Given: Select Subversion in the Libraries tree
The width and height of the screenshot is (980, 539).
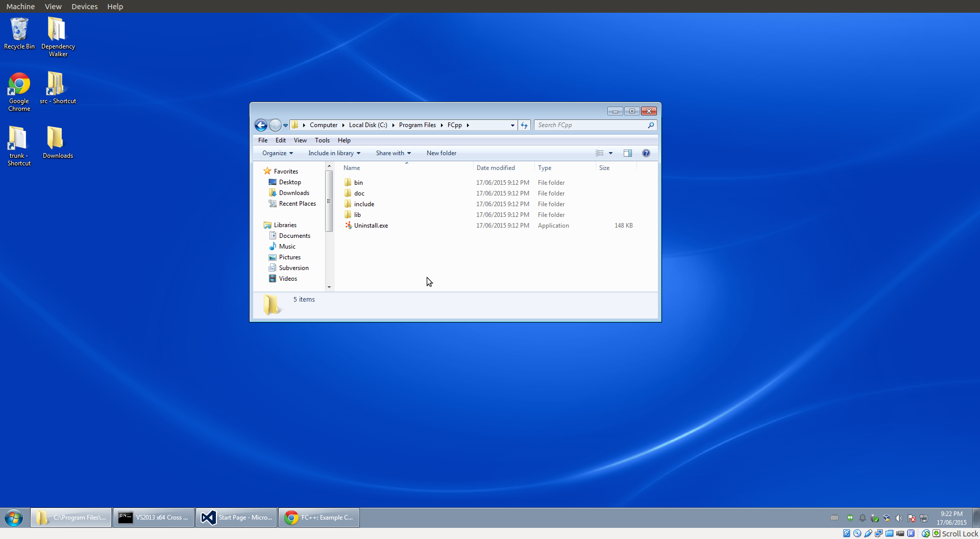Looking at the screenshot, I should (x=293, y=268).
